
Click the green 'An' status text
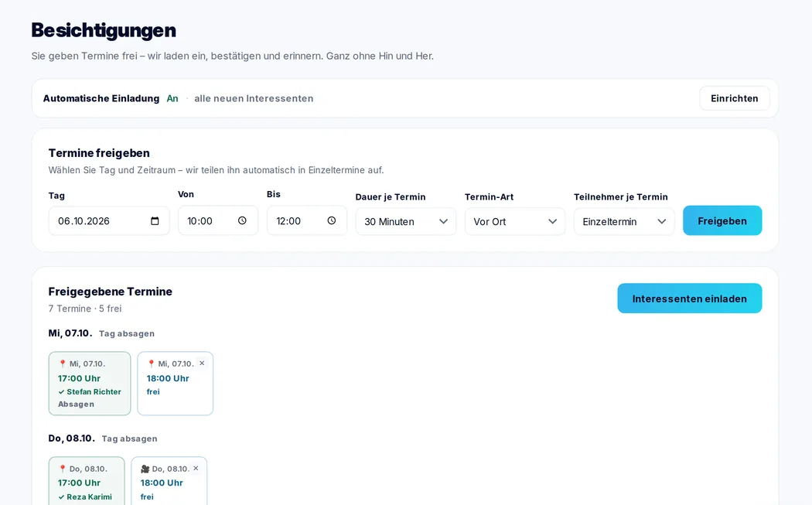pyautogui.click(x=172, y=98)
